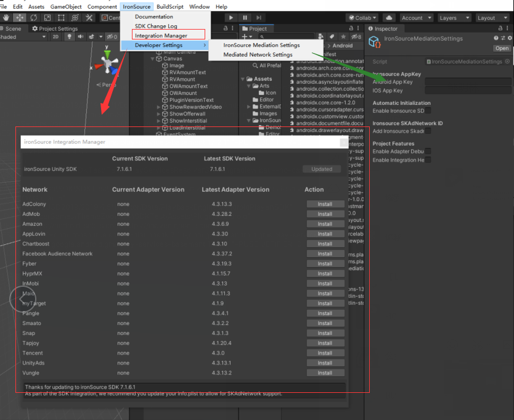Open scene effects dropdown arrow

[101, 37]
